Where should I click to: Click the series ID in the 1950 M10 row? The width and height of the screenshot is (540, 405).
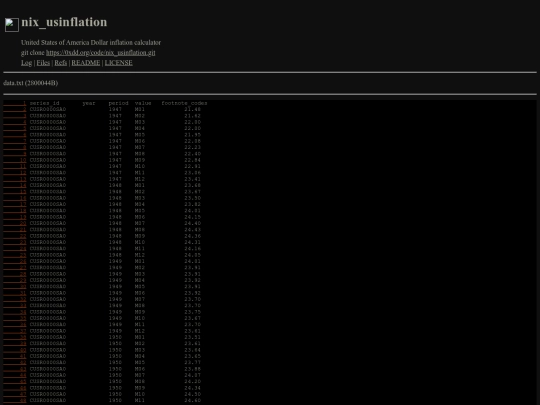coord(48,394)
